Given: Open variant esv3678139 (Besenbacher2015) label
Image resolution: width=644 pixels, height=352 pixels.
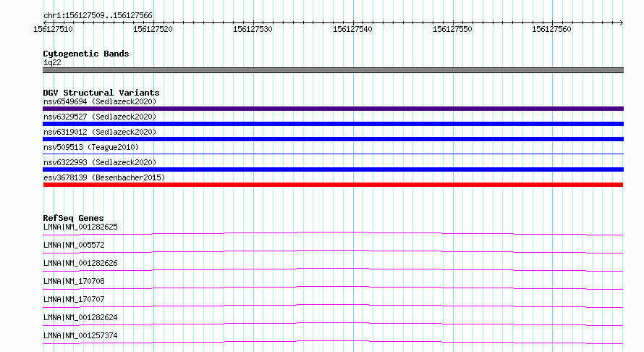Looking at the screenshot, I should (x=104, y=177).
